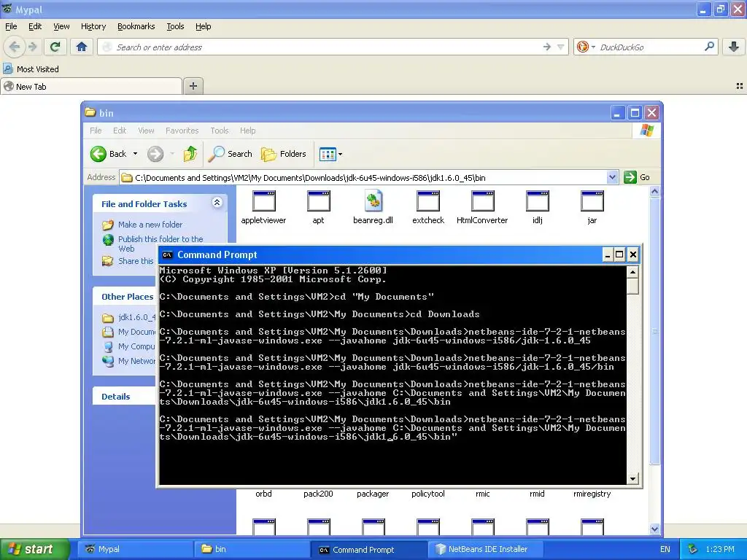Select the beanreg.dll file icon

pos(373,201)
